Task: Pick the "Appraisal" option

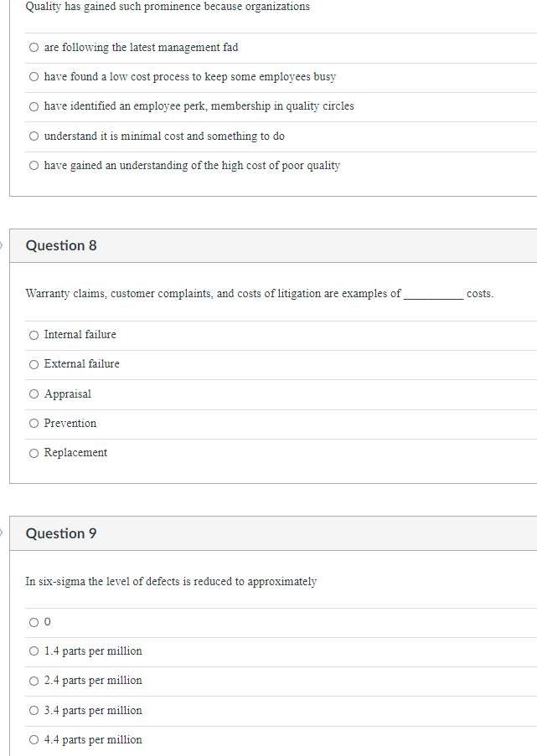Action: pyautogui.click(x=34, y=393)
